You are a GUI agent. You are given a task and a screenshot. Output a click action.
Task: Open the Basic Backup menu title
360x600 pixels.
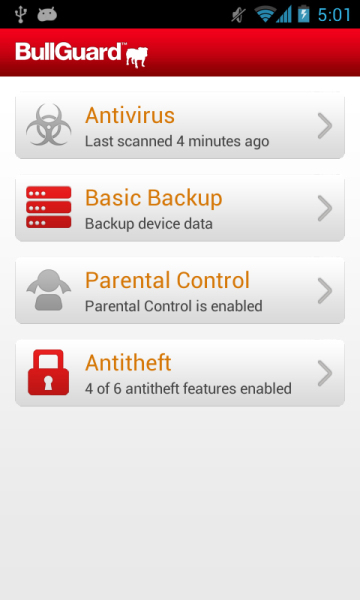pos(153,198)
